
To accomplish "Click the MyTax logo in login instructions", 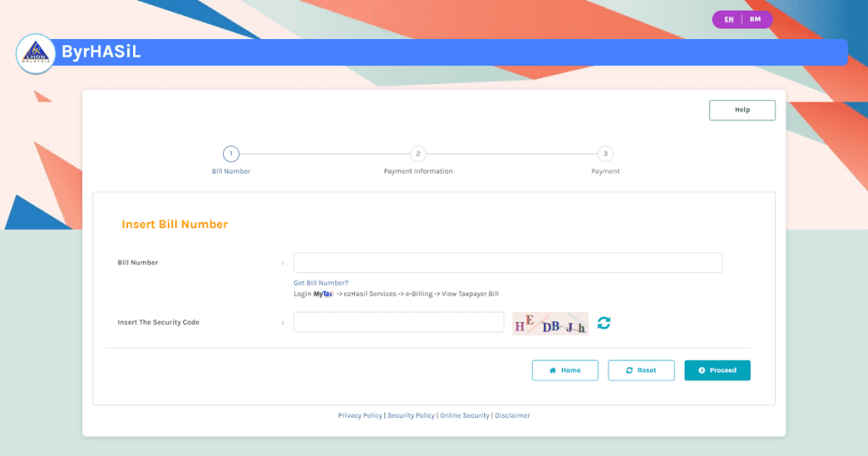I will [x=323, y=294].
